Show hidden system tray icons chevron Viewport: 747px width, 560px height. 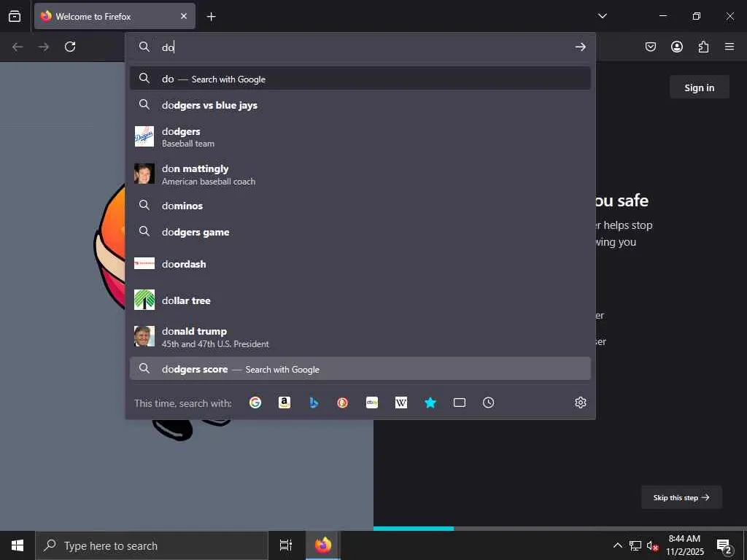coord(617,545)
